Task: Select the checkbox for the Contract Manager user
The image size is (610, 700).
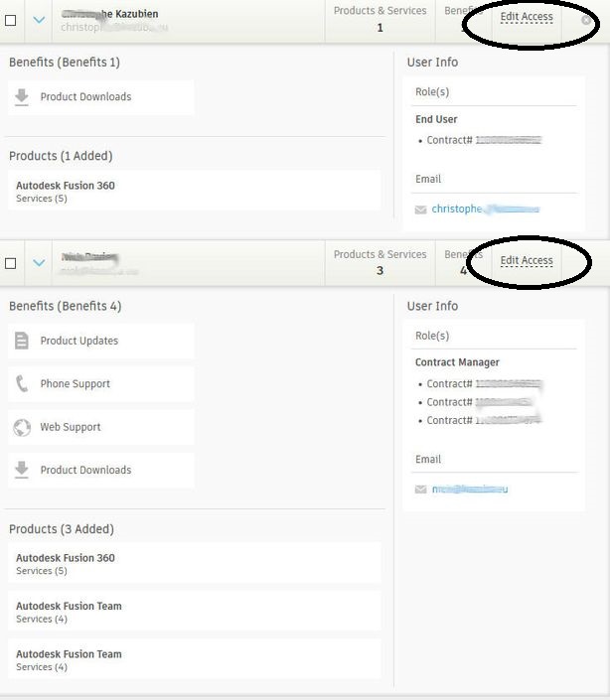Action: [11, 263]
